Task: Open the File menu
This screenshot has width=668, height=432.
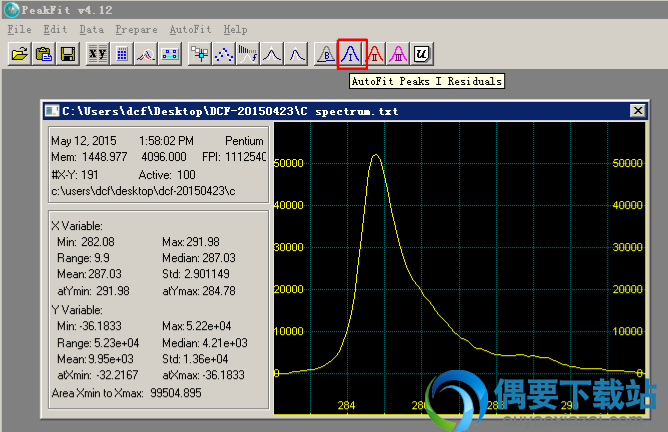Action: pyautogui.click(x=20, y=29)
